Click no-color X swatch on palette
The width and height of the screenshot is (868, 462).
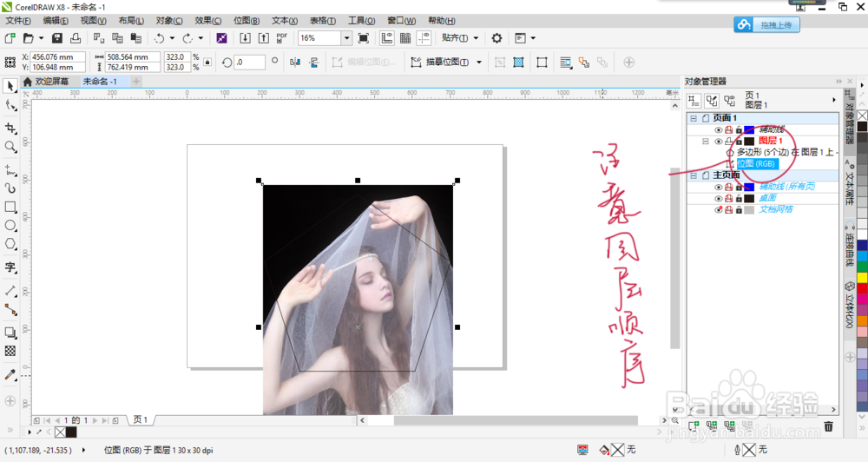862,115
